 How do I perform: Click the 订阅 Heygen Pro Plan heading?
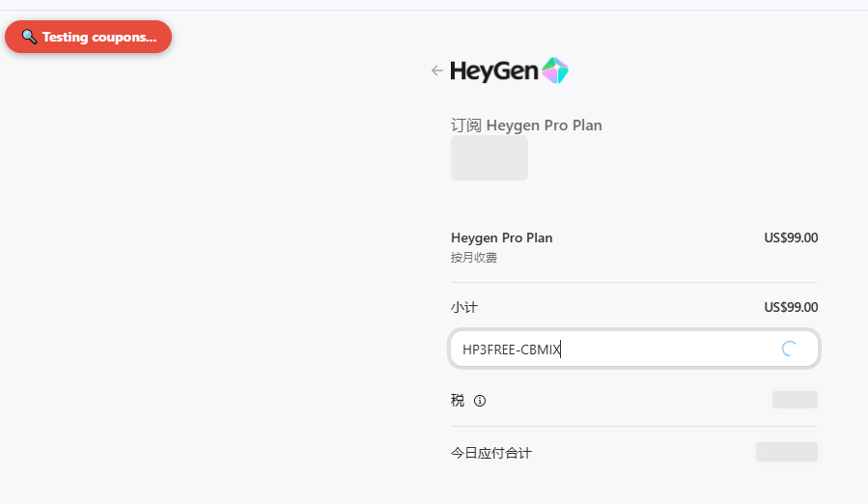tap(526, 126)
